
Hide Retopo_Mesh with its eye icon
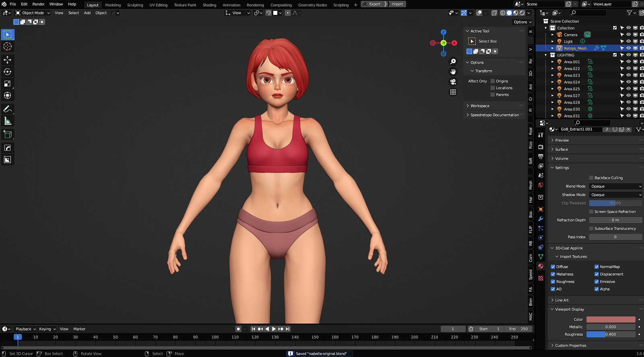coord(628,48)
